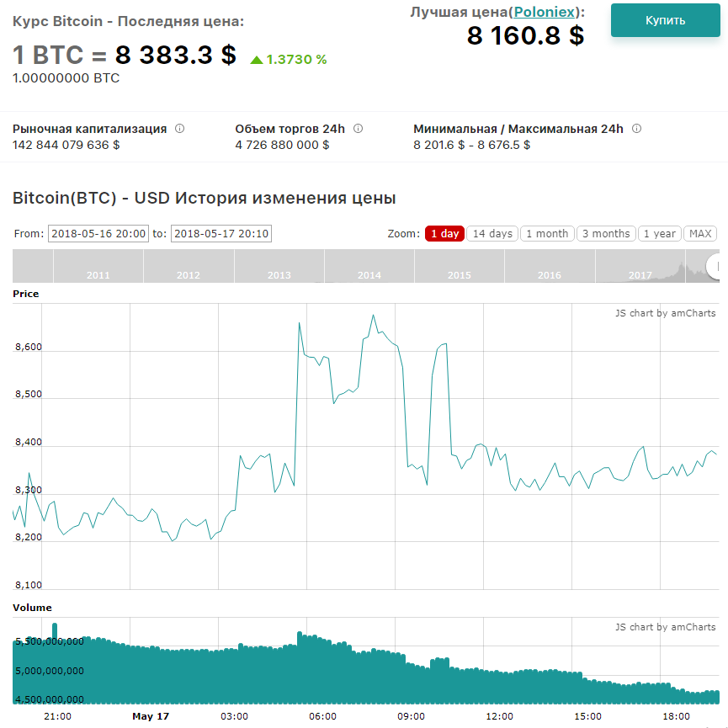
Task: Click the 8 160.8 $ best price value
Action: click(x=525, y=35)
